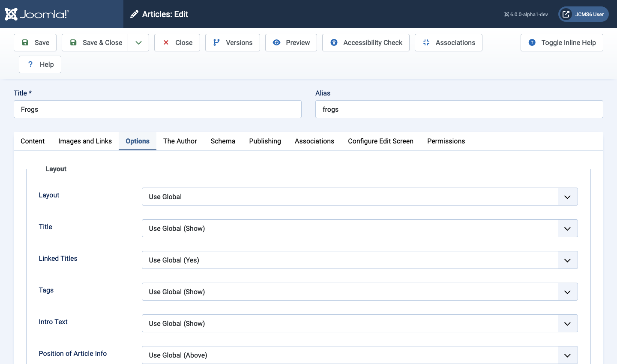Click the eye icon on the Preview button
Screen dimensions: 617x364
tap(277, 42)
